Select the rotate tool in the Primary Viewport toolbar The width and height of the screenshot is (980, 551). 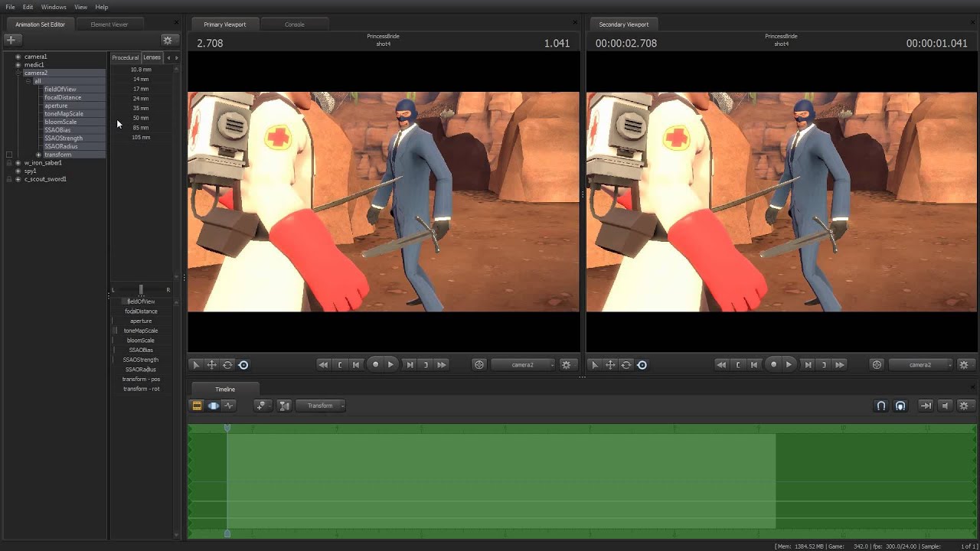click(227, 365)
